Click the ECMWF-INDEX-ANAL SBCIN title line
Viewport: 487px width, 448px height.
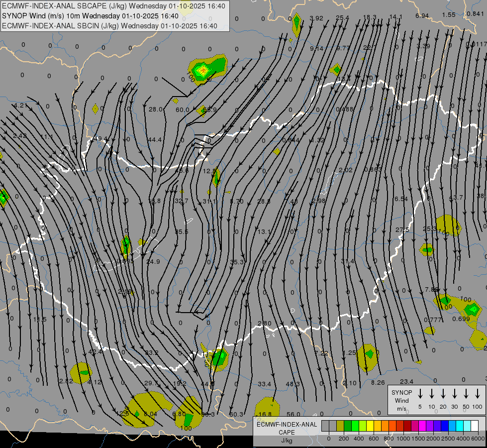[x=109, y=26]
